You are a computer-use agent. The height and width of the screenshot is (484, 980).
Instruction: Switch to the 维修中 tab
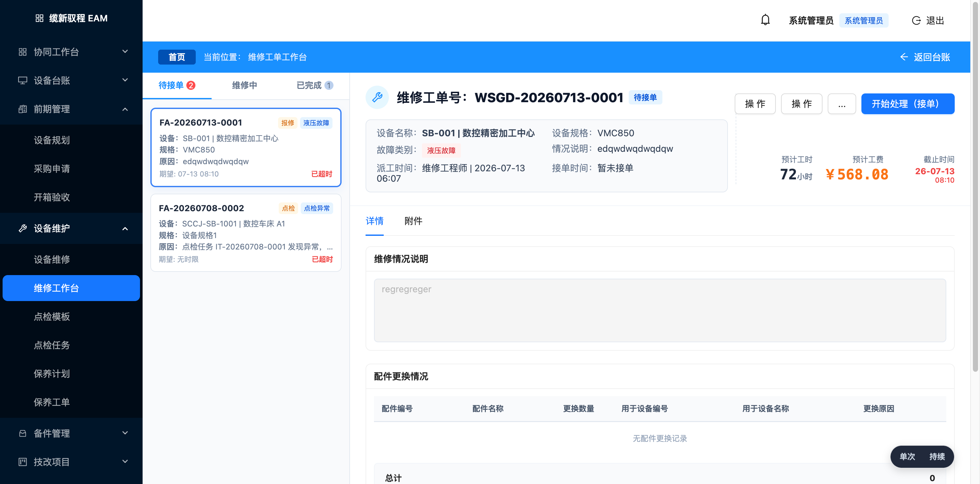tap(245, 85)
